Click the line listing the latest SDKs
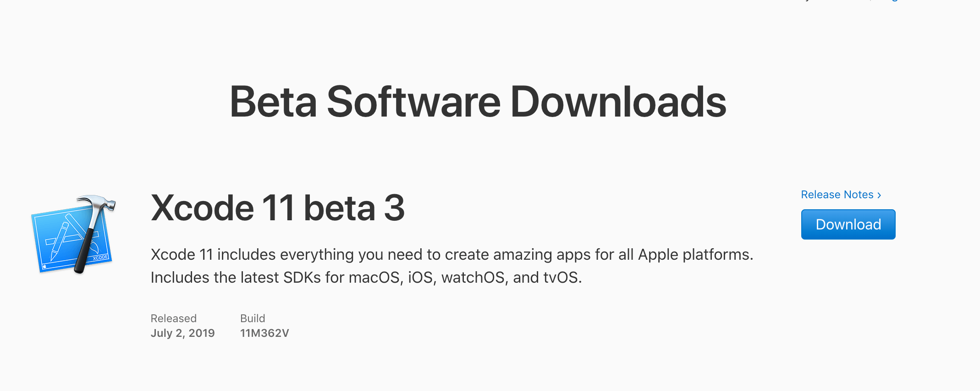Viewport: 980px width, 391px height. [366, 278]
